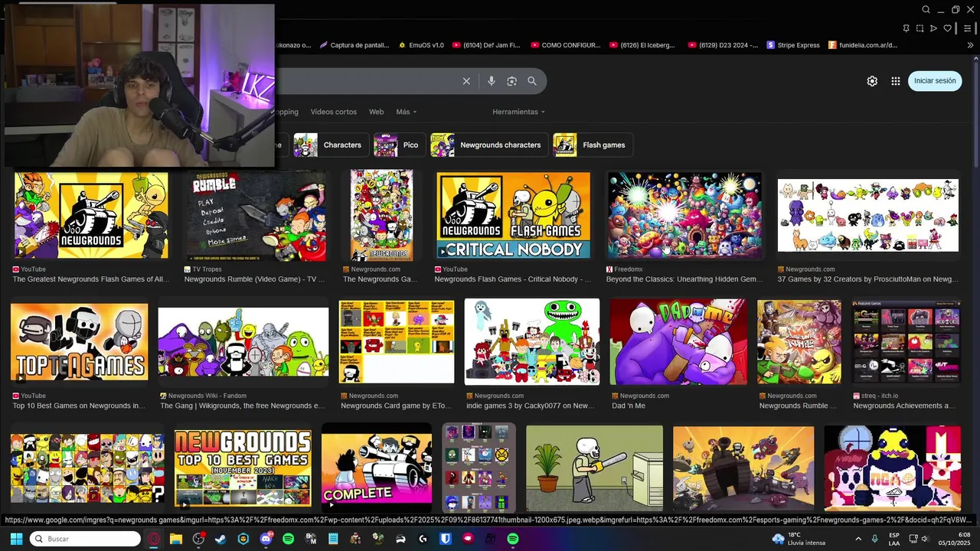Click the pin icon in browser toolbar

click(906, 28)
